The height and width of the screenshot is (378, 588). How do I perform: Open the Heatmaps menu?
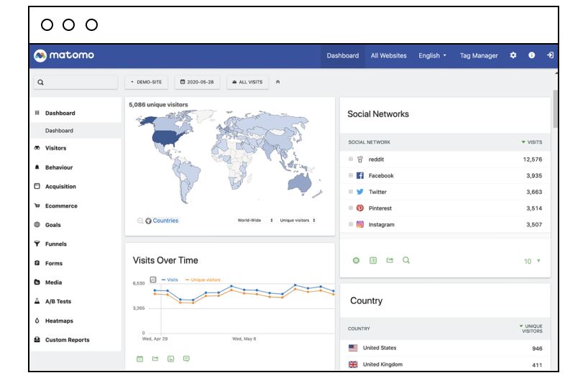(x=59, y=321)
